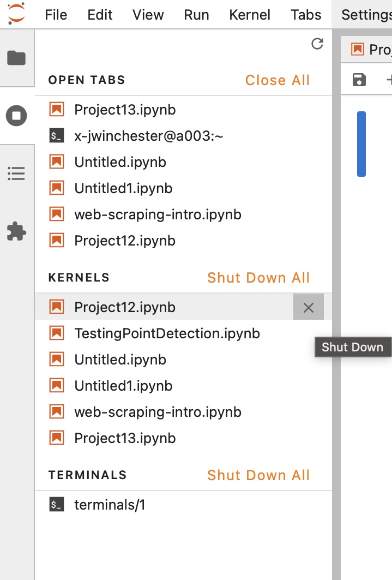Viewport: 392px width, 580px height.
Task: Select TestingPointDetection.ipynb in the kernels list
Action: click(x=167, y=333)
